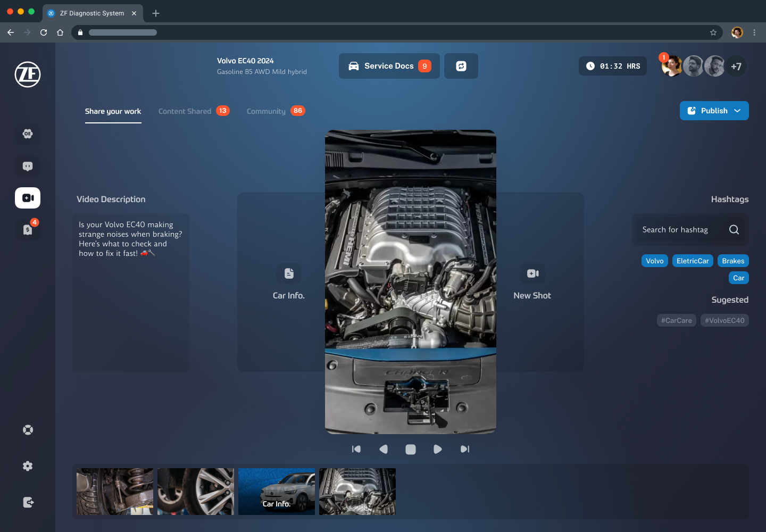
Task: Open Service Docs button
Action: [x=389, y=66]
